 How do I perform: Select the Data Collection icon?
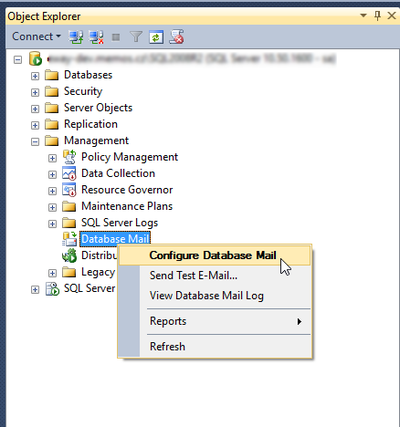click(x=69, y=173)
